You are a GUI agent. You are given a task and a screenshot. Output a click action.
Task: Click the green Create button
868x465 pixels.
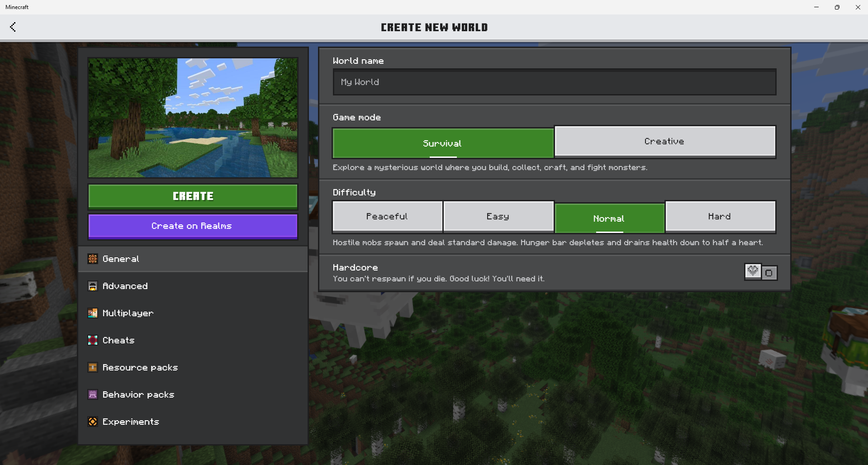(193, 196)
